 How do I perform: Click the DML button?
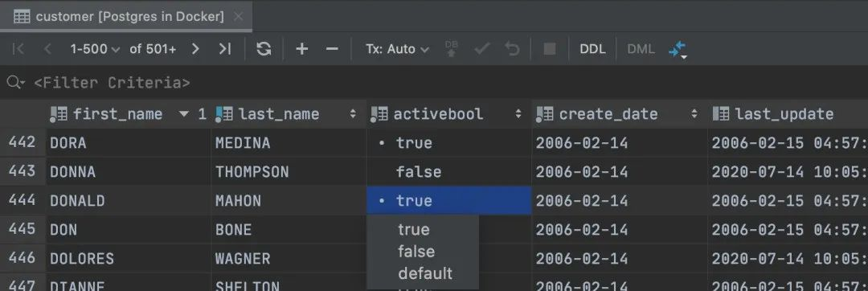pyautogui.click(x=641, y=49)
